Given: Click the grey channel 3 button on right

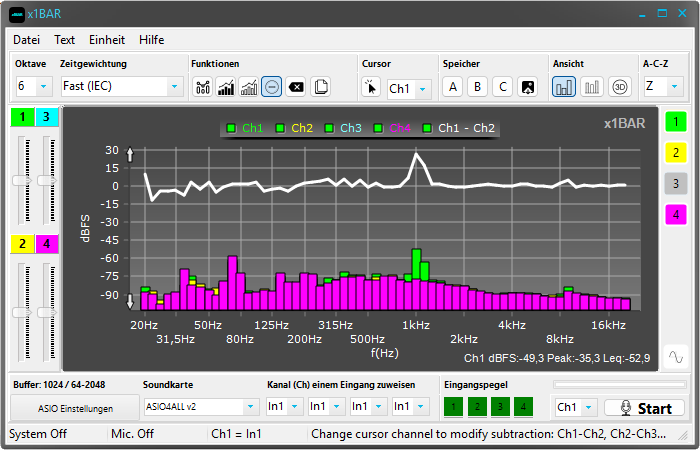Looking at the screenshot, I should (676, 183).
